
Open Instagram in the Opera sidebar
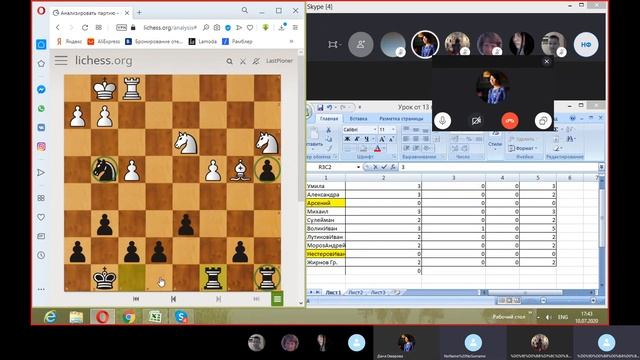coord(41,146)
